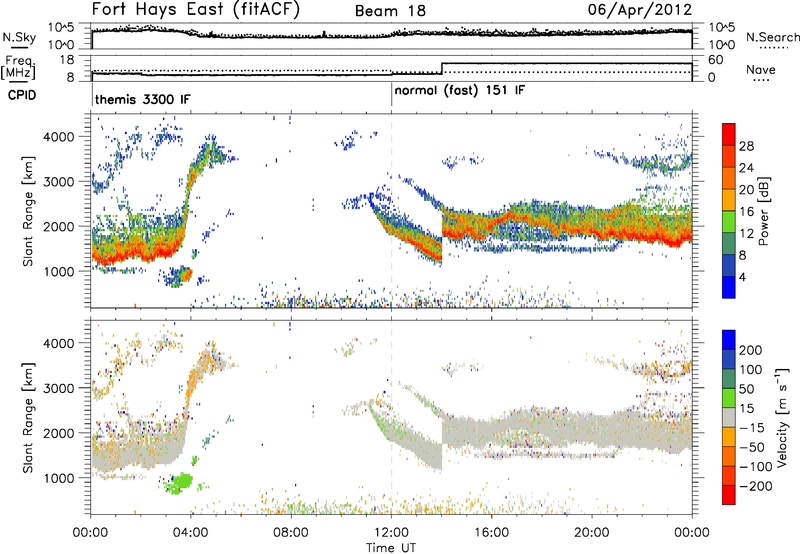800x554 pixels.
Task: Click the dotted line sample under N.Search
Action: (x=774, y=48)
